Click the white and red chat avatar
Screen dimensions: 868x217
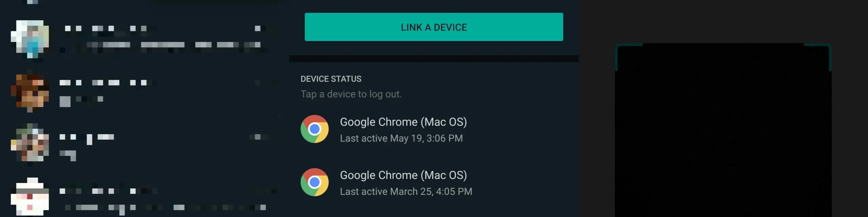30,197
